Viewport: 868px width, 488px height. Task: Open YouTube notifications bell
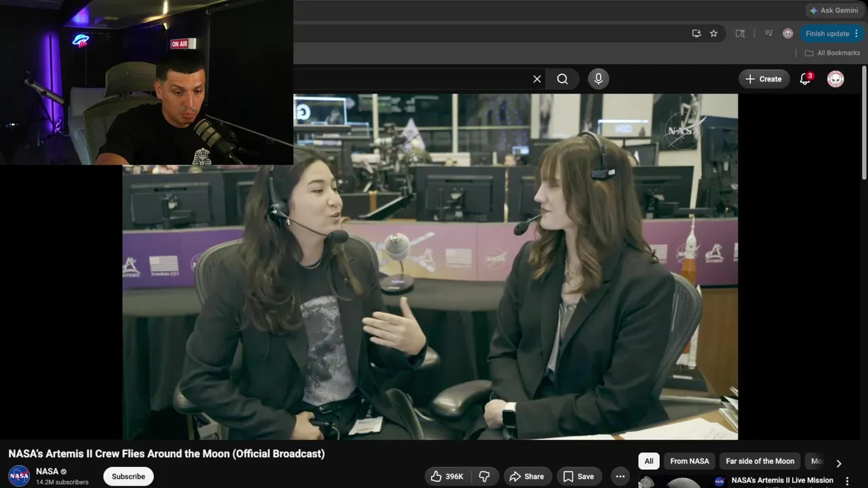pyautogui.click(x=805, y=79)
